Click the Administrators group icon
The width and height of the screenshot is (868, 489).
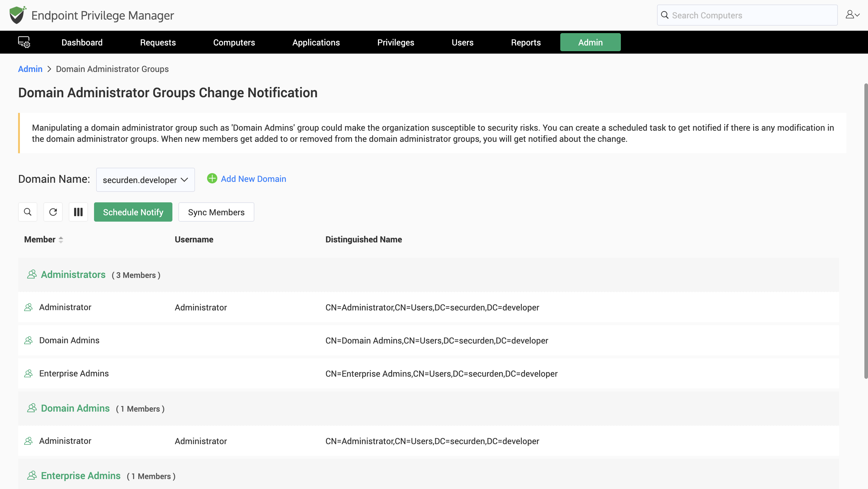click(x=32, y=274)
